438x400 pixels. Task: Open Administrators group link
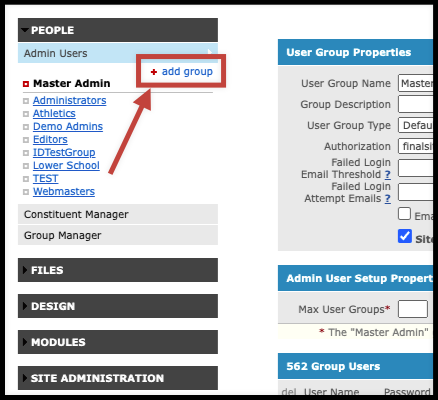point(69,100)
